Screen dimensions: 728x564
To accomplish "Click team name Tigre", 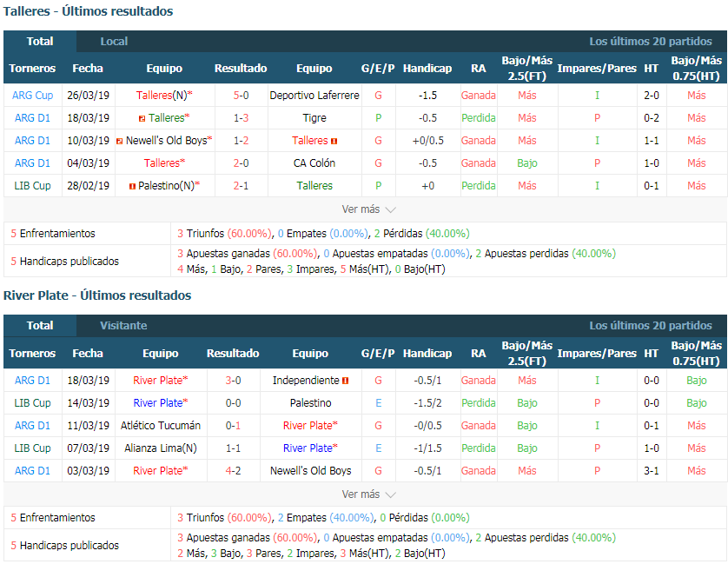I will pyautogui.click(x=314, y=118).
